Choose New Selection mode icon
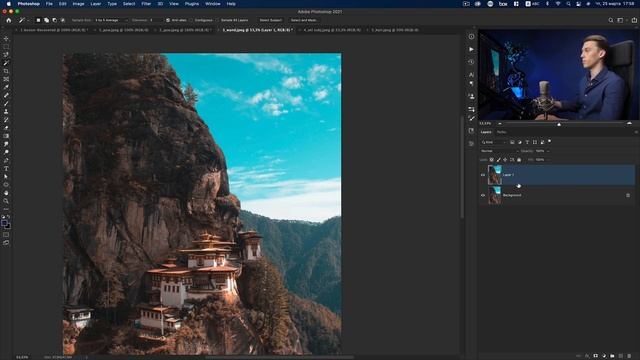 pos(38,20)
